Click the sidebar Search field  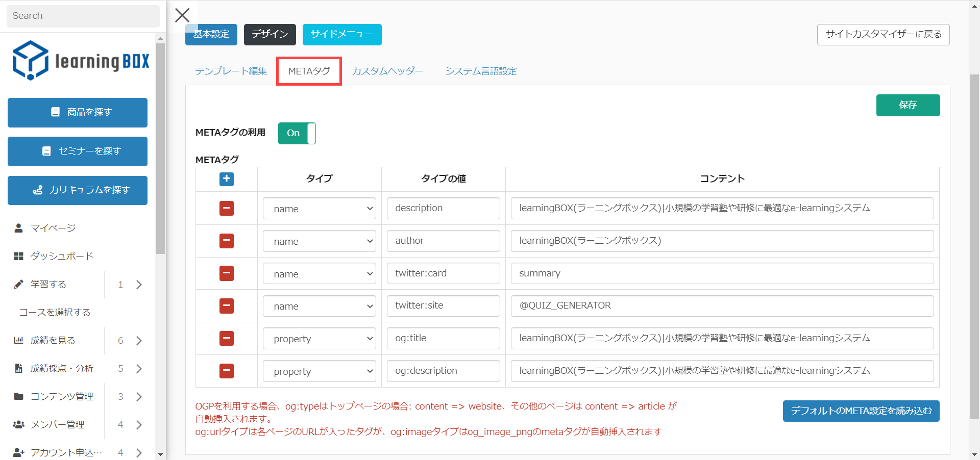(83, 16)
